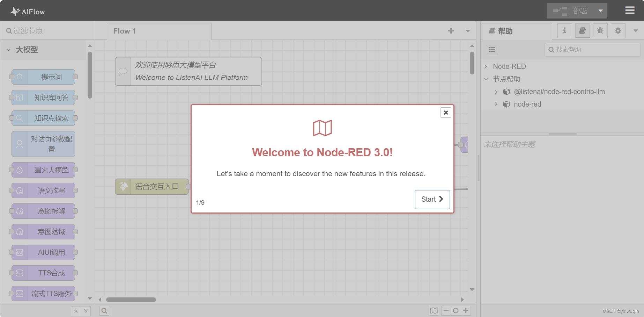Select the welcome comment node on canvas

pyautogui.click(x=188, y=71)
